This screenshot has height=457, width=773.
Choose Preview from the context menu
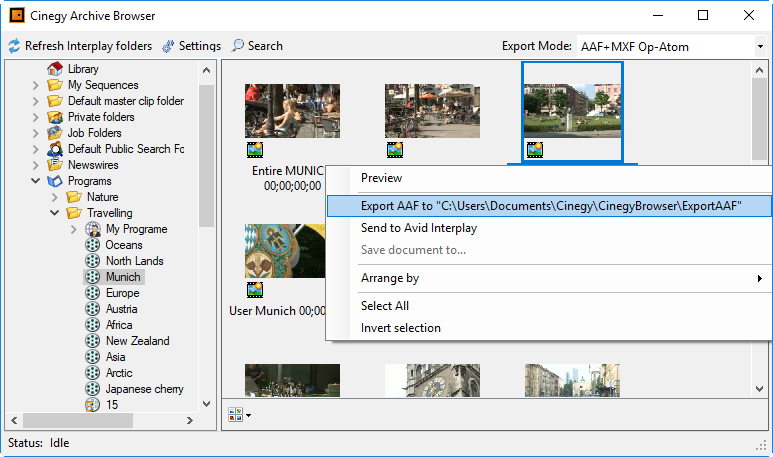click(x=549, y=178)
